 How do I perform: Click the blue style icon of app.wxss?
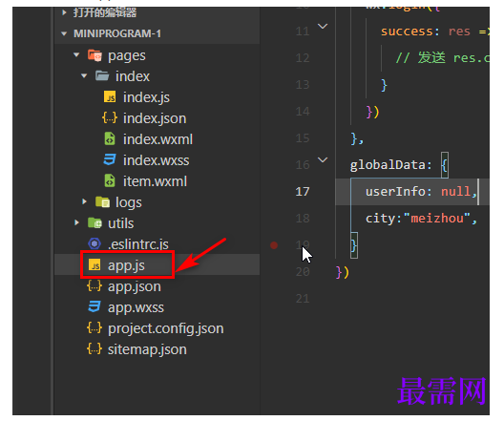[94, 306]
